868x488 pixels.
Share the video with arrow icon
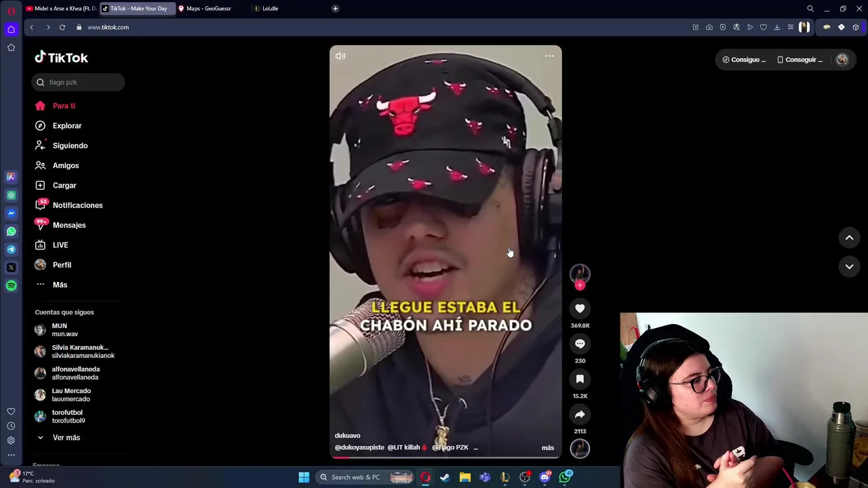tap(580, 414)
